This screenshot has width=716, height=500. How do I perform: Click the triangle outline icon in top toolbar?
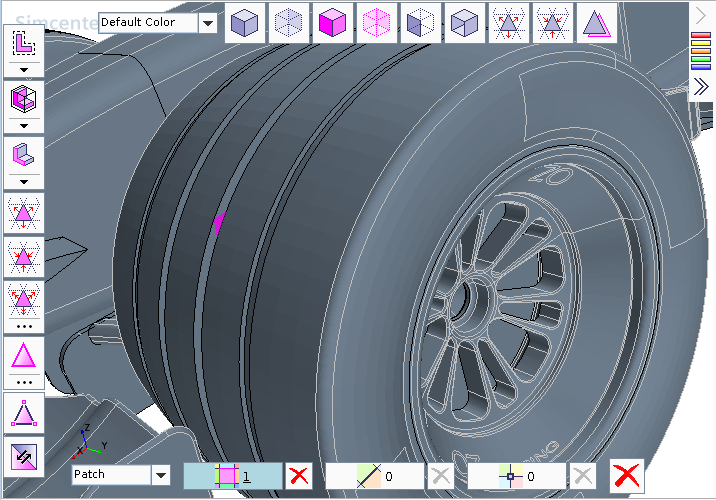[x=595, y=22]
